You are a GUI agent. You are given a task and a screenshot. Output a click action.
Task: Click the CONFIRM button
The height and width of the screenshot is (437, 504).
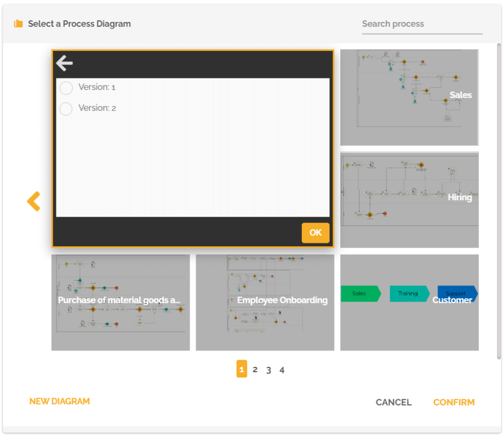(x=454, y=402)
